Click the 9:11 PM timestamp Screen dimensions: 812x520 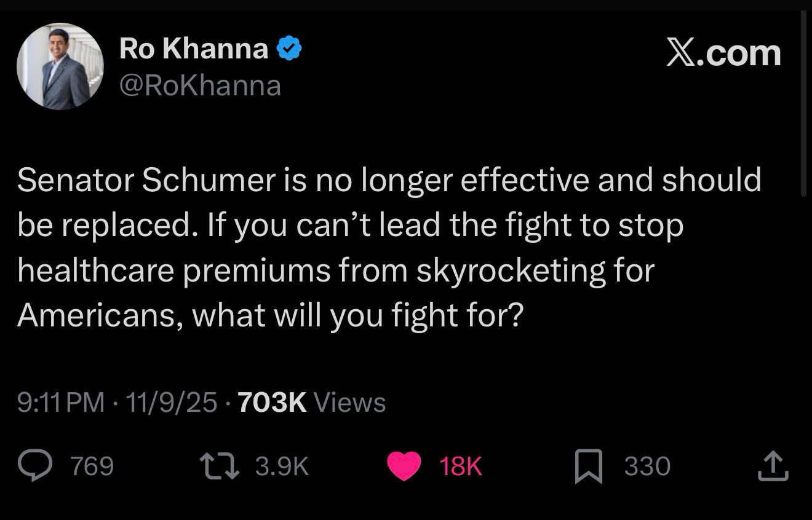point(61,403)
